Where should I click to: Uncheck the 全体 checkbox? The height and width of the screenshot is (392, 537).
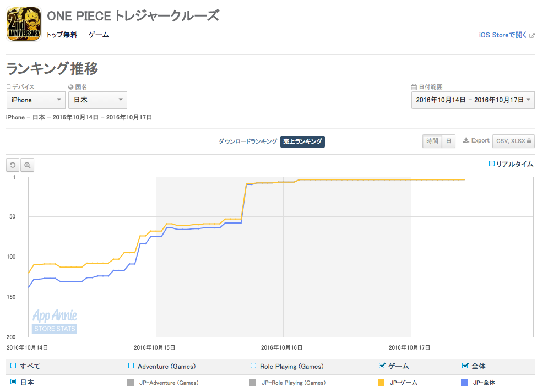click(465, 366)
